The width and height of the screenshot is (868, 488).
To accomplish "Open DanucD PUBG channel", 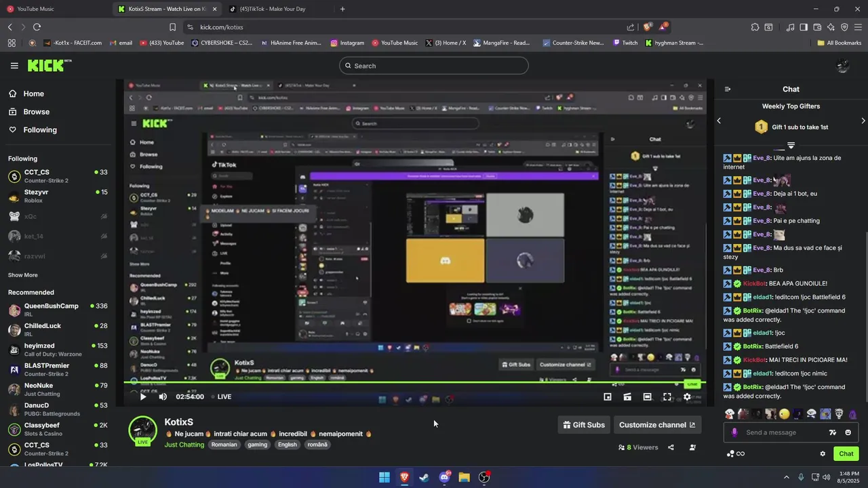I will click(x=58, y=409).
